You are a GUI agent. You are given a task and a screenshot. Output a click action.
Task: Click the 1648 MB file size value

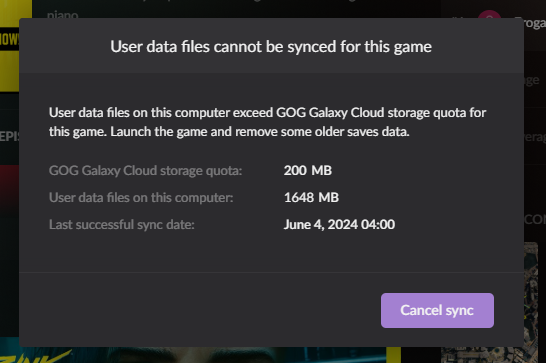pos(311,198)
